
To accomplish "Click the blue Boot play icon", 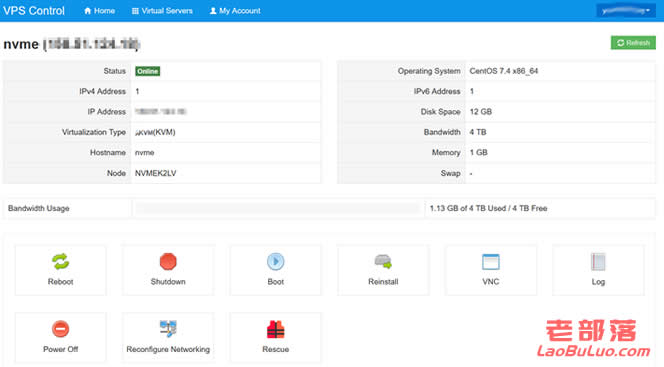I will click(276, 262).
